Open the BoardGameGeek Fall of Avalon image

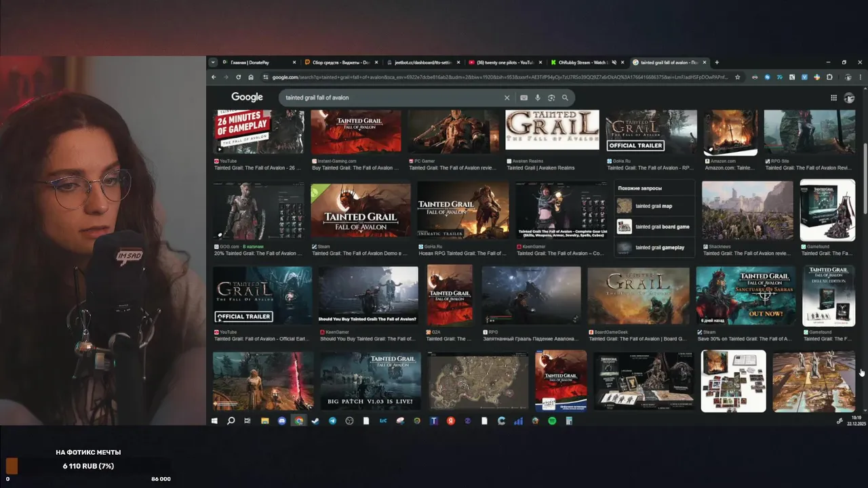[x=638, y=296]
